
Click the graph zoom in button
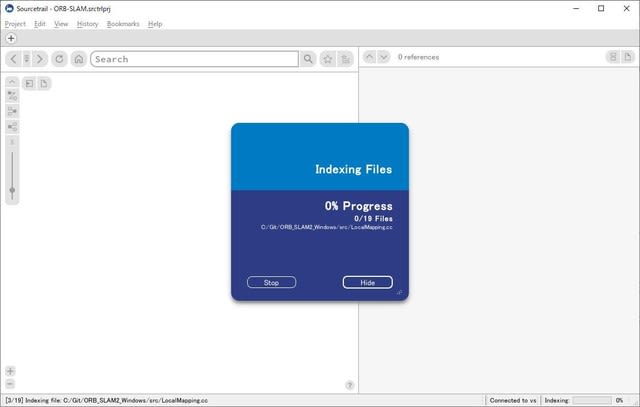[11, 371]
